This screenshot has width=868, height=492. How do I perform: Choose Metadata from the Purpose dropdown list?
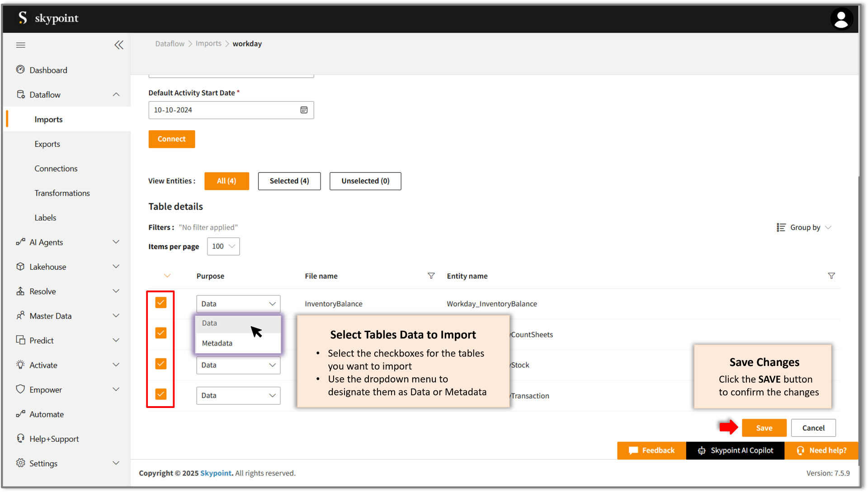[217, 343]
